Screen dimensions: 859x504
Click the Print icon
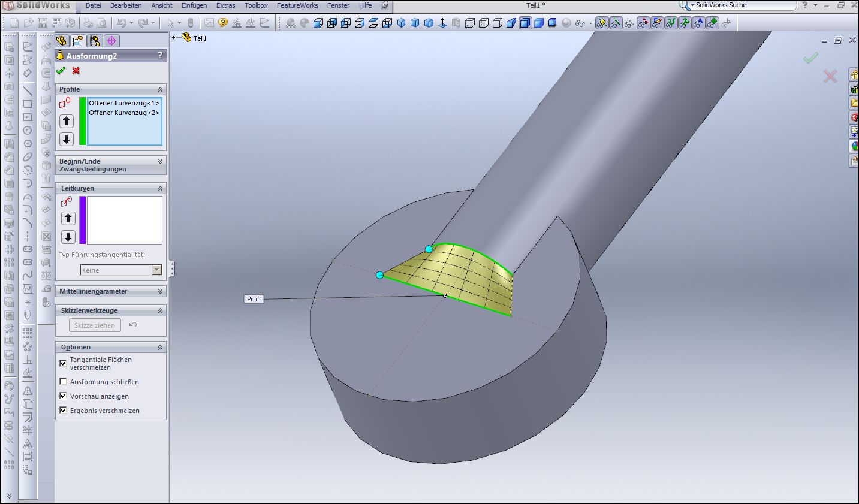tap(88, 23)
